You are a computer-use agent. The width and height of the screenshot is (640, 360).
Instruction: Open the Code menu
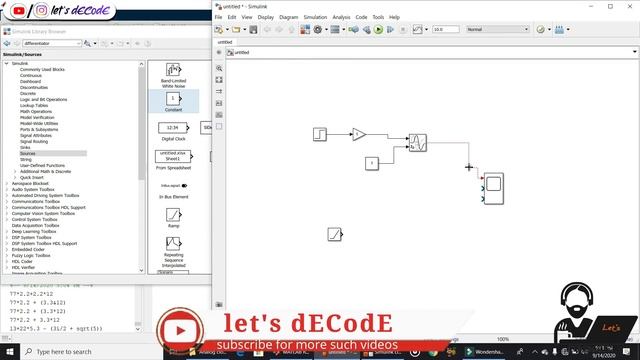(361, 17)
